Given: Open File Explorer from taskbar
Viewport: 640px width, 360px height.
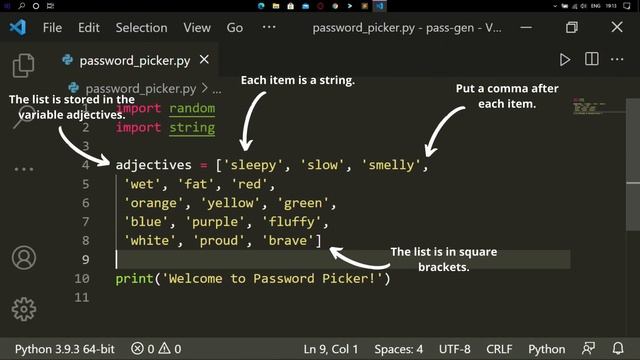Looking at the screenshot, I should [276, 6].
